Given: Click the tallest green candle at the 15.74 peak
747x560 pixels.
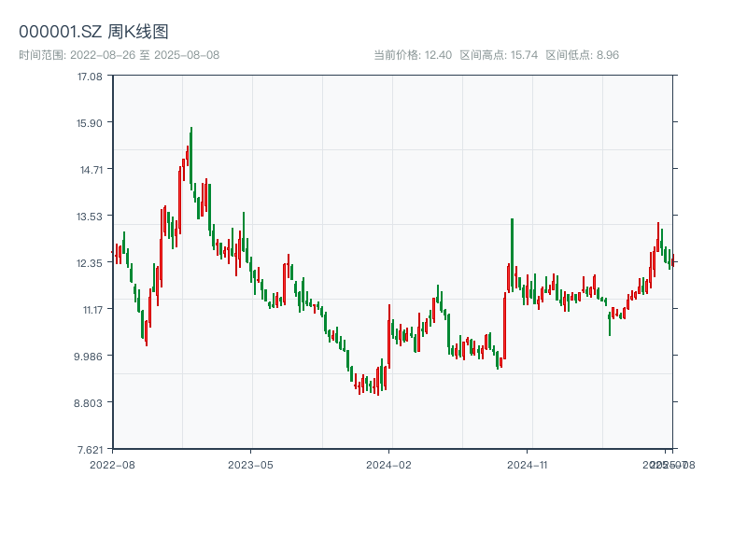Looking at the screenshot, I should point(191,157).
